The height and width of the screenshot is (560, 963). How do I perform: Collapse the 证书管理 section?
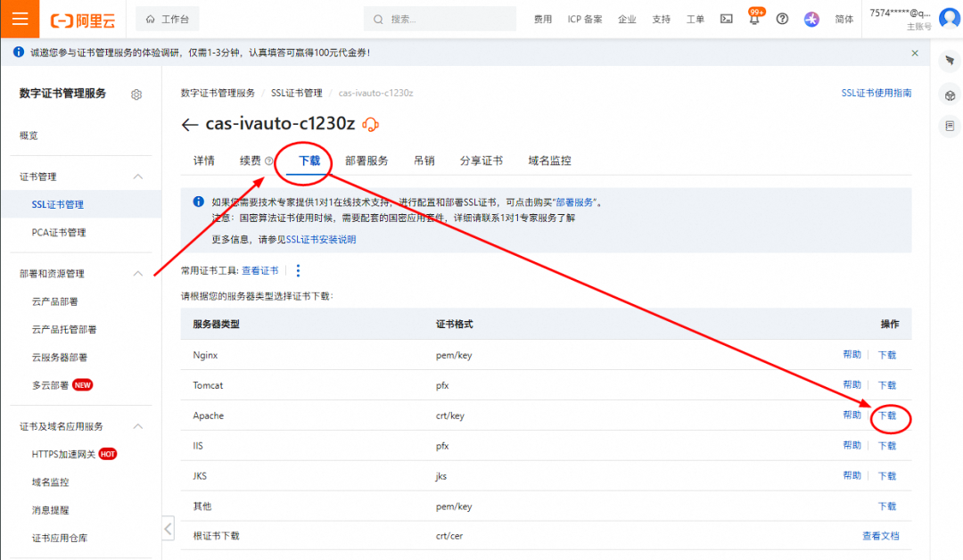point(138,177)
